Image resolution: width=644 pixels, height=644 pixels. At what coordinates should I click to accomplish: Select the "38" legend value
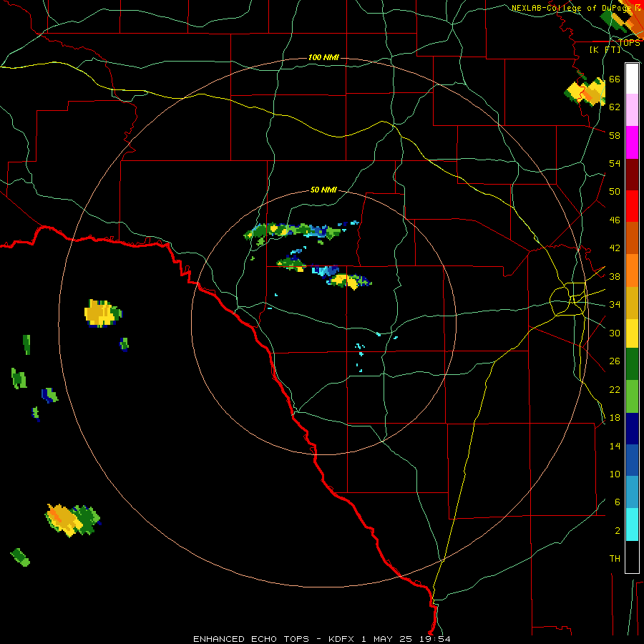pos(615,276)
